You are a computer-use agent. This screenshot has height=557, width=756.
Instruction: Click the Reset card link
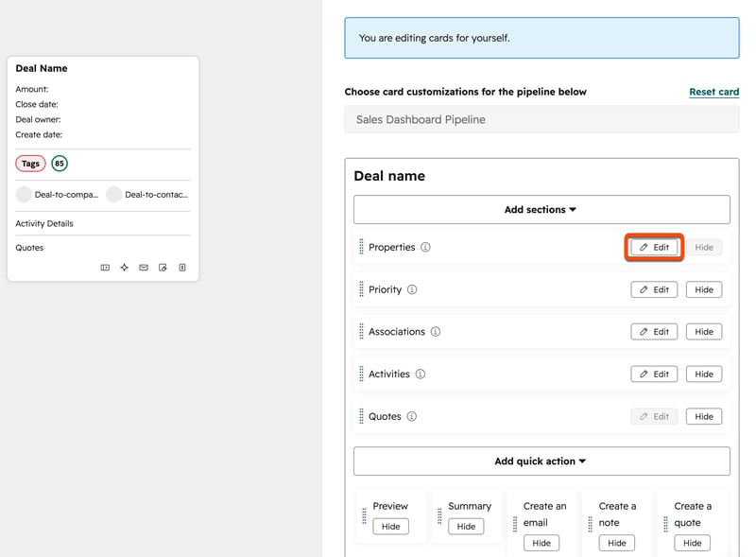(713, 92)
